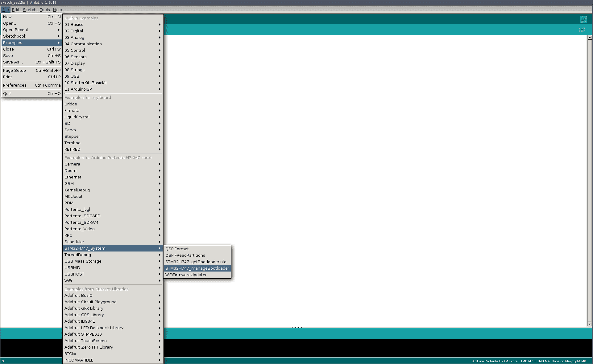Open the WiFiFirmwareUpdater example
Screen dimensions: 593x364
186,275
